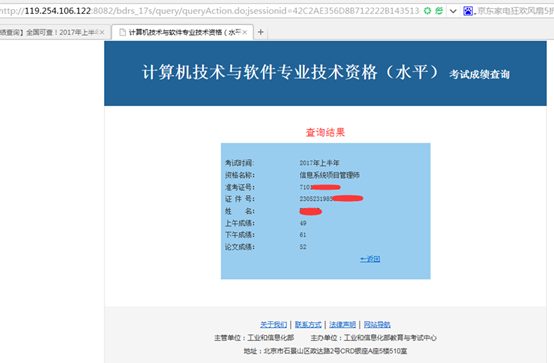Click the 论文成绩 label
The image size is (554, 363).
tap(240, 247)
